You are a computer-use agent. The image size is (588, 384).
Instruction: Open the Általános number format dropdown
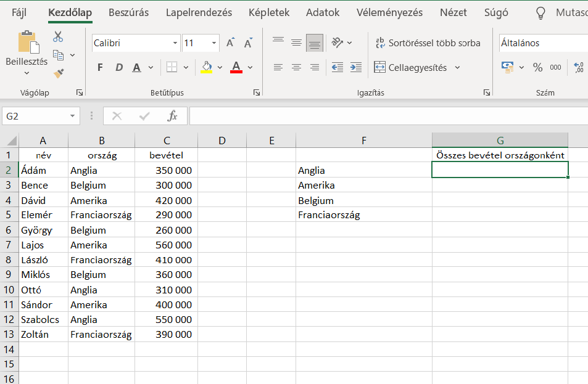542,43
